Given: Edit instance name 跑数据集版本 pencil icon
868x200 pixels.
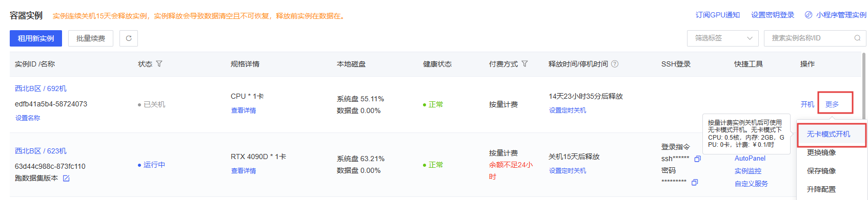Looking at the screenshot, I should [x=66, y=178].
